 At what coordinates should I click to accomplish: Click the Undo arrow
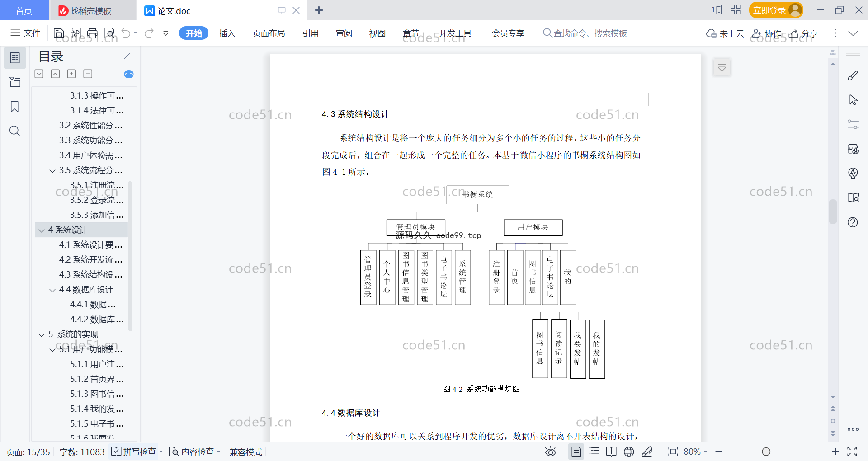(x=126, y=33)
